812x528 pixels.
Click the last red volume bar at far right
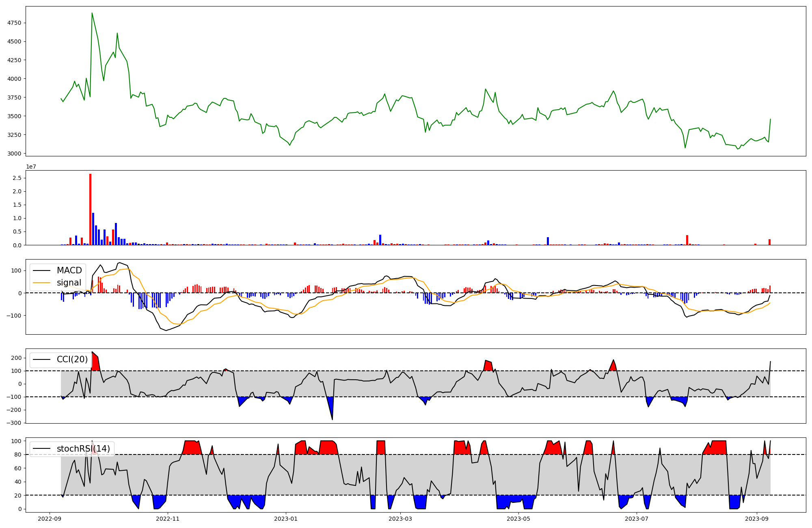tap(769, 242)
